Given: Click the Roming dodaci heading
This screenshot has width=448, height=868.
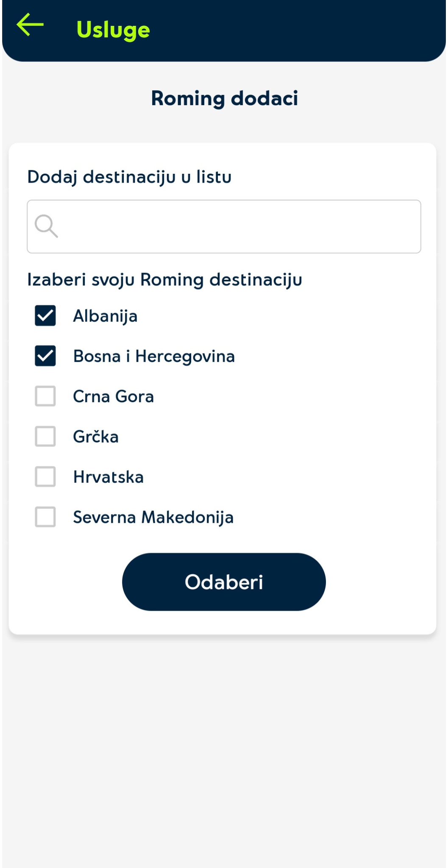Looking at the screenshot, I should pos(224,98).
